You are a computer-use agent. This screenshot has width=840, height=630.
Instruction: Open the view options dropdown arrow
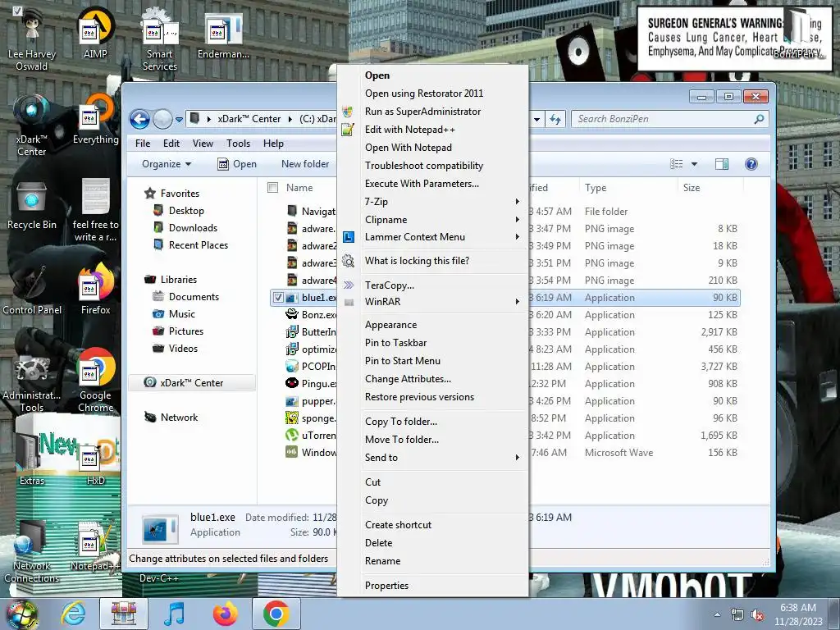[x=694, y=164]
